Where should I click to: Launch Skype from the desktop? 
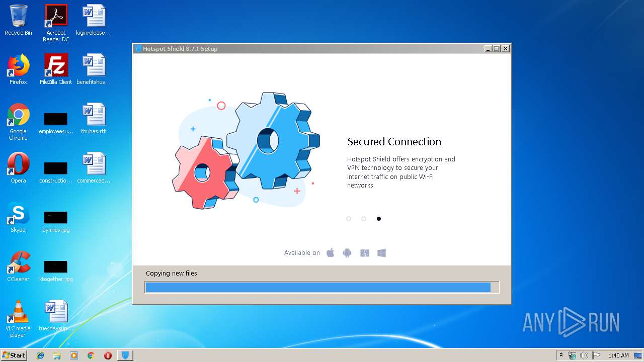(18, 217)
